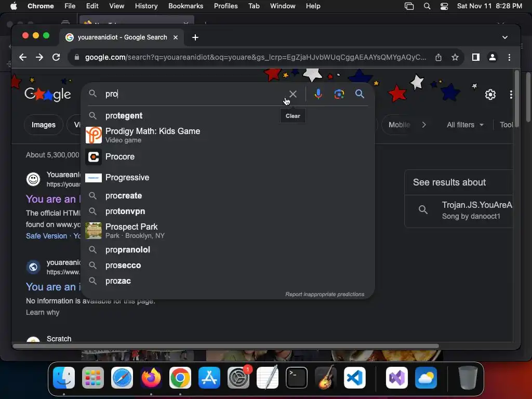Image resolution: width=532 pixels, height=399 pixels.
Task: Open the Bookmarks menu
Action: pyautogui.click(x=185, y=6)
